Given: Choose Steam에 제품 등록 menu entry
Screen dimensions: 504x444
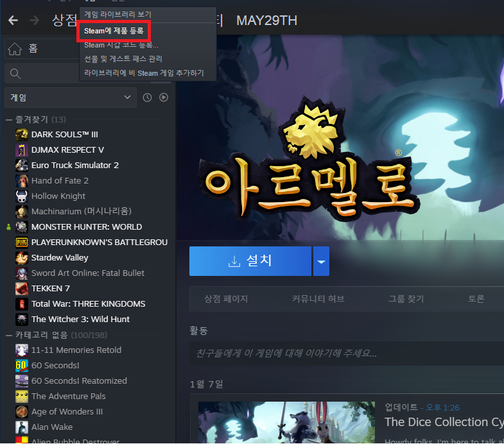Looking at the screenshot, I should tap(114, 31).
